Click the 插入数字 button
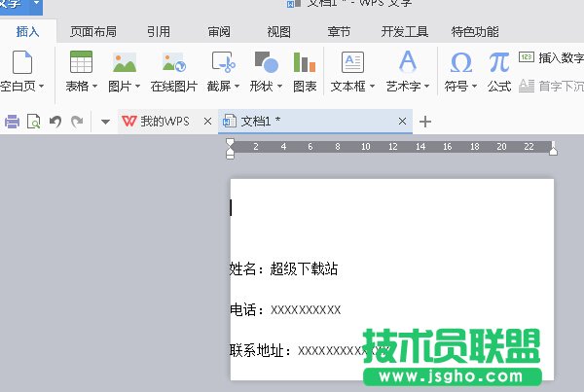 tap(550, 58)
